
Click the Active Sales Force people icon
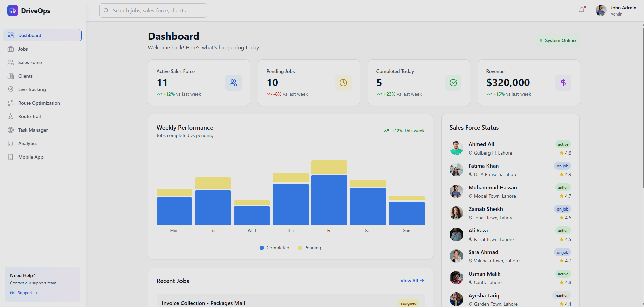[233, 83]
